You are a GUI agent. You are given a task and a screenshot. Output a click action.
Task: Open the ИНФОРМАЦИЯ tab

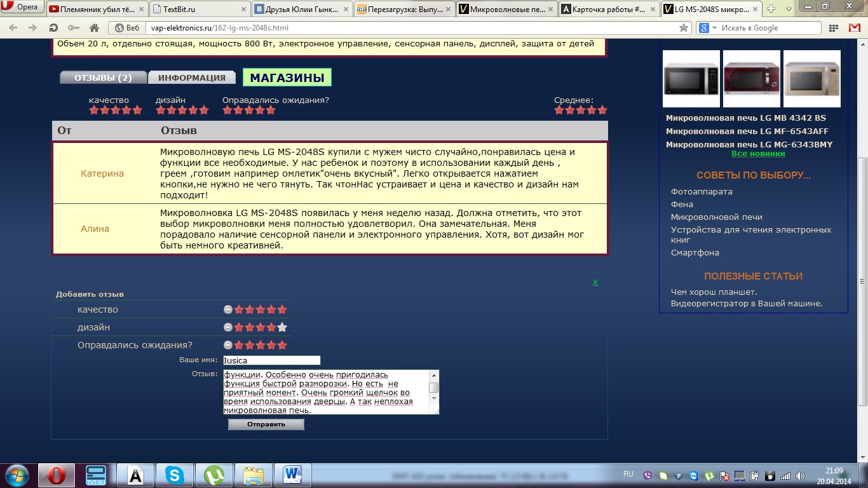click(x=192, y=78)
